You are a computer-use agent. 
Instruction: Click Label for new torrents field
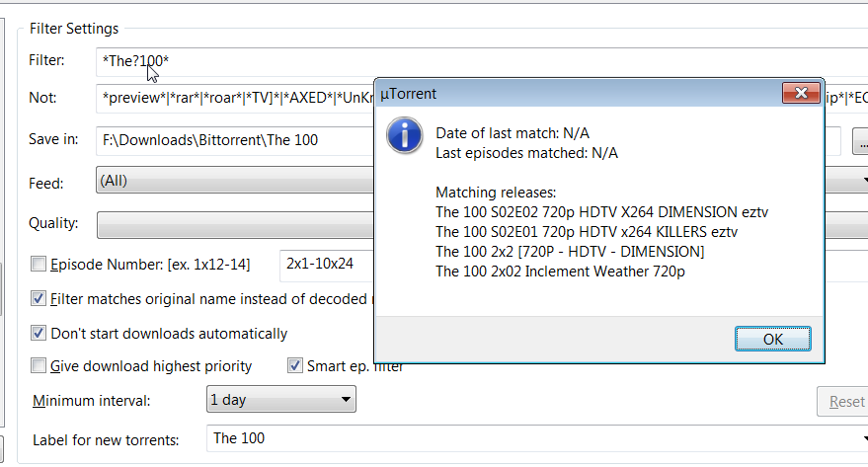537,438
